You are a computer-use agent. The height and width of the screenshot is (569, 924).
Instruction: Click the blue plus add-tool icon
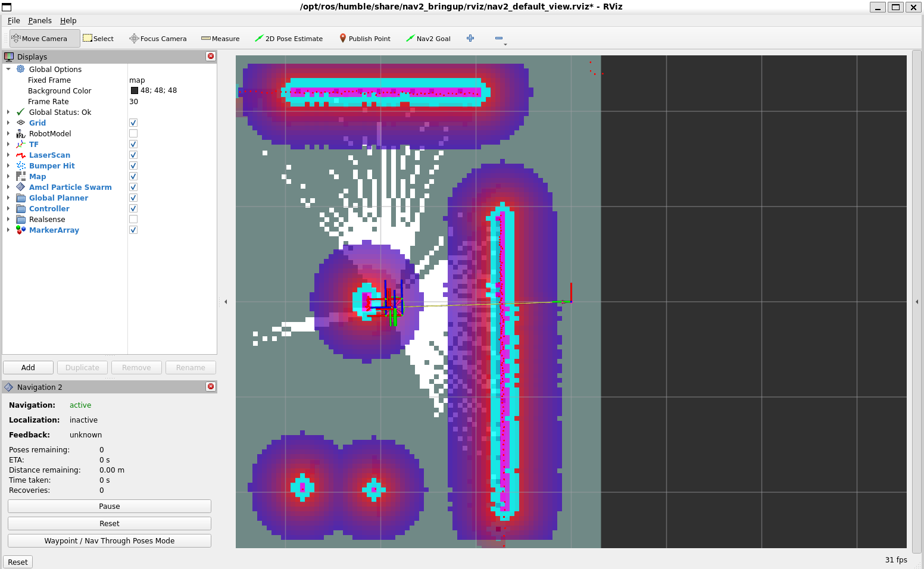coord(470,38)
